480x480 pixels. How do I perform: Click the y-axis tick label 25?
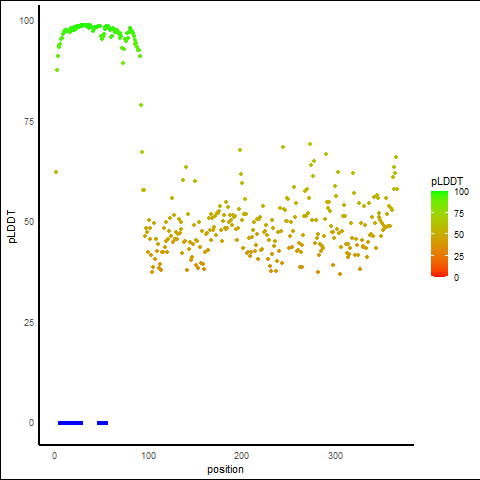29,322
